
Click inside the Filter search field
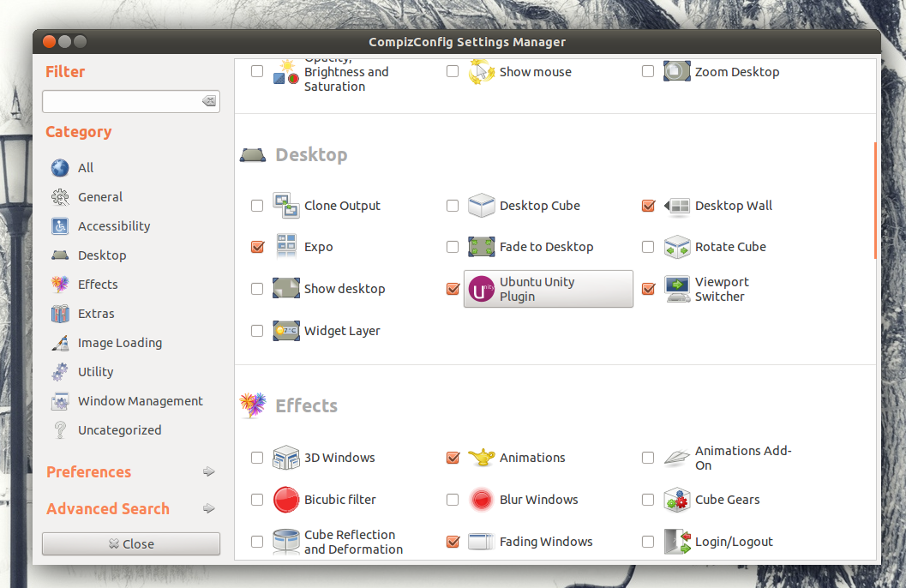[120, 101]
